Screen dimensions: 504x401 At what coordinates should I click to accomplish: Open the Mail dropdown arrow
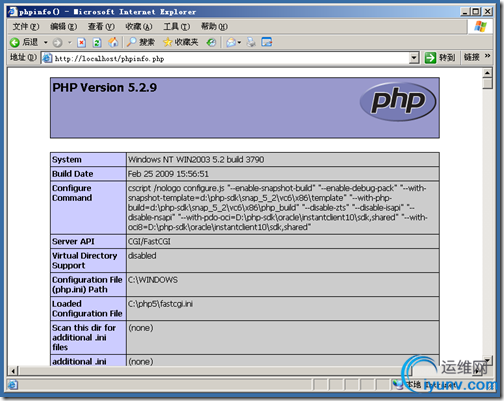pos(239,42)
